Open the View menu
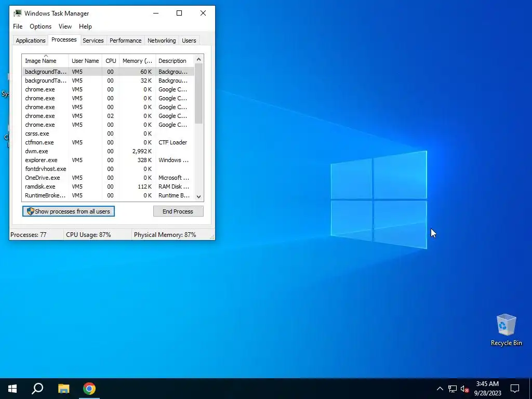 tap(65, 26)
